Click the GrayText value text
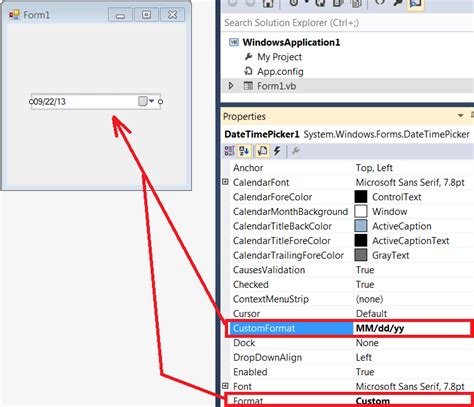This screenshot has height=407, width=474. [390, 255]
